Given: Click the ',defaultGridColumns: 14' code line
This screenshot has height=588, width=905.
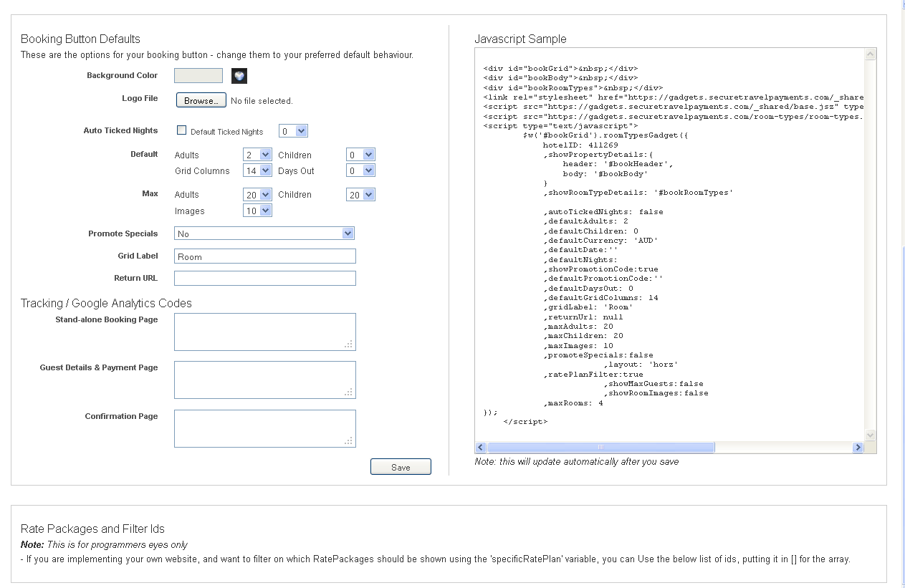Looking at the screenshot, I should (x=600, y=298).
